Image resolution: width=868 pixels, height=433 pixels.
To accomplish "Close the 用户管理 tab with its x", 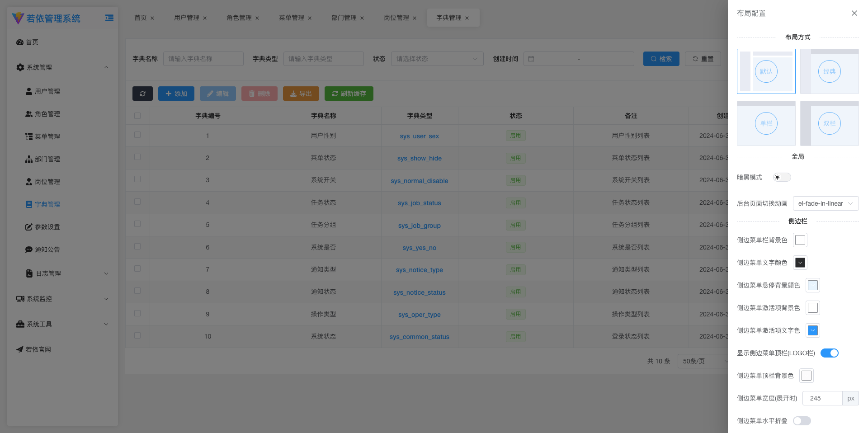I will (205, 18).
